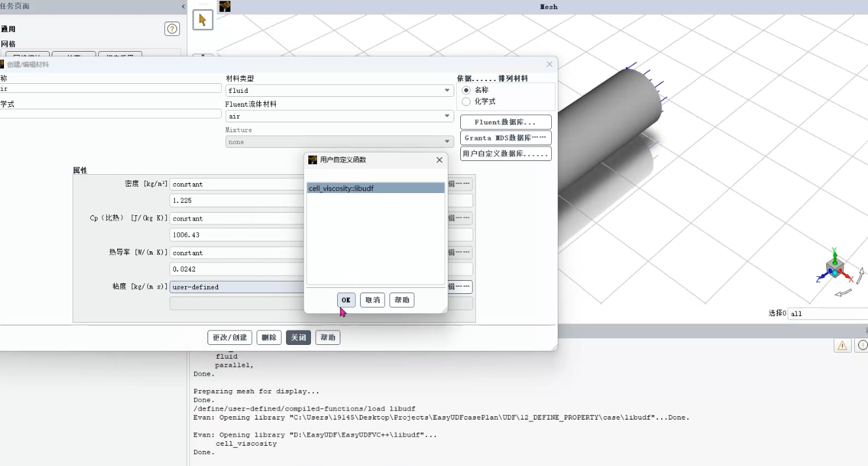Click the Granta MDS数据库 button
Viewport: 868px width, 466px height.
[505, 138]
